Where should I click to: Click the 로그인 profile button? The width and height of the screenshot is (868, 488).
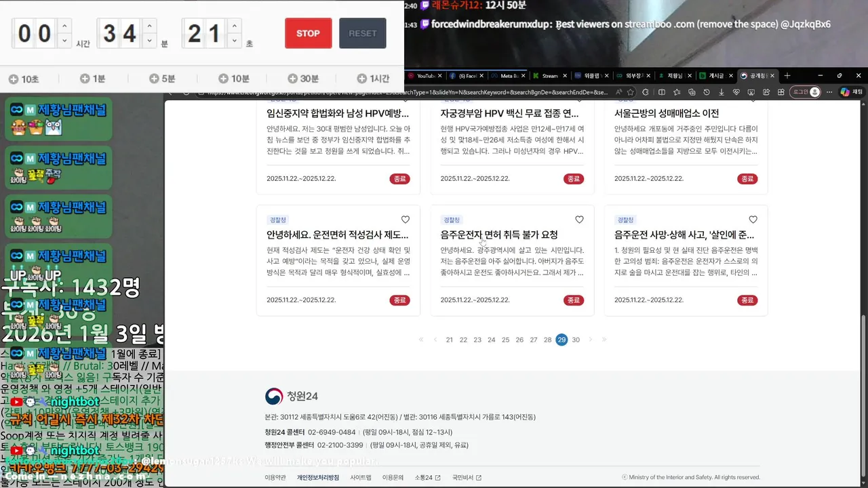[805, 92]
